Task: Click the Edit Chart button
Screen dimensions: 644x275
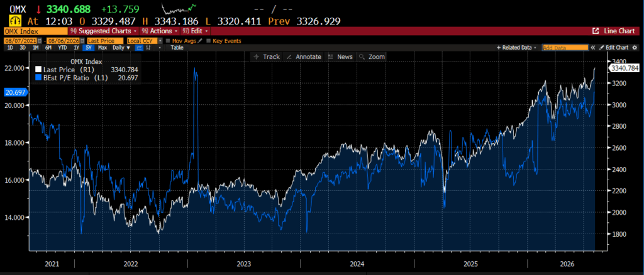Action: 614,48
